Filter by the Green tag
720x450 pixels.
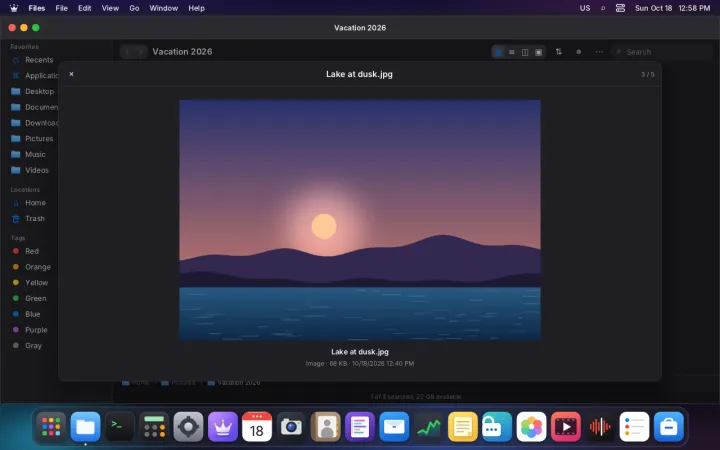(x=29, y=298)
